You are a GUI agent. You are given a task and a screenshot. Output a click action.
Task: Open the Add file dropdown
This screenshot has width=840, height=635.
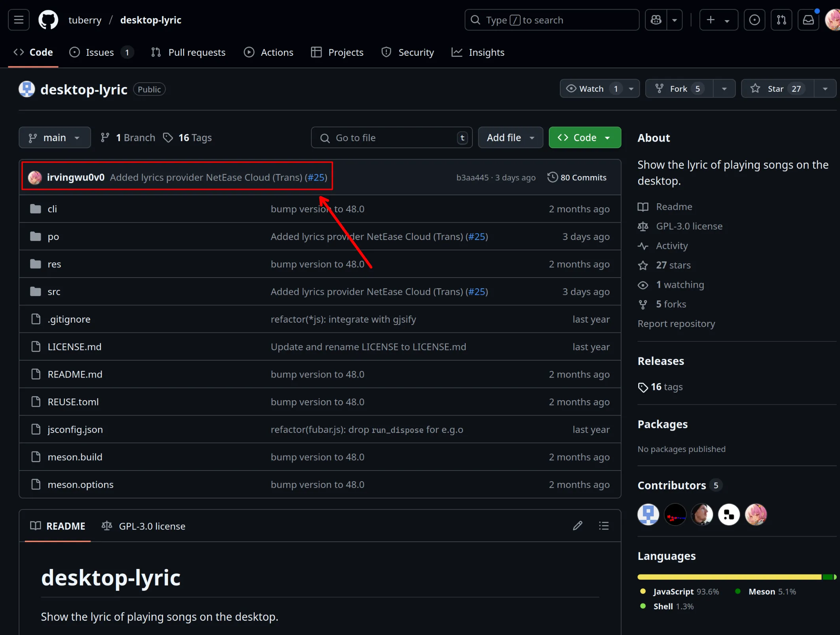click(510, 138)
